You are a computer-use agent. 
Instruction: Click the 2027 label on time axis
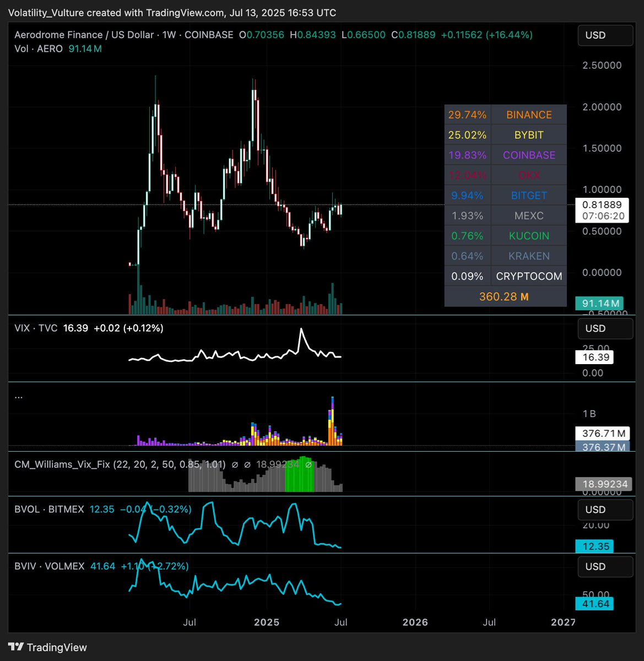click(564, 622)
